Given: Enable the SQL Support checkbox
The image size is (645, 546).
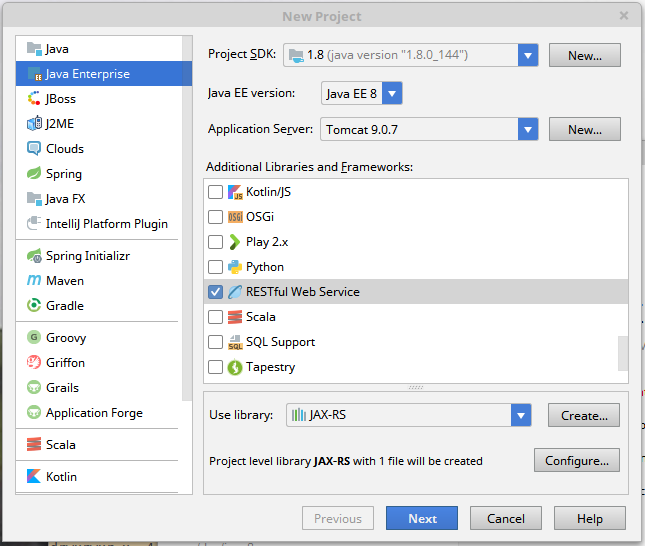Looking at the screenshot, I should point(216,342).
